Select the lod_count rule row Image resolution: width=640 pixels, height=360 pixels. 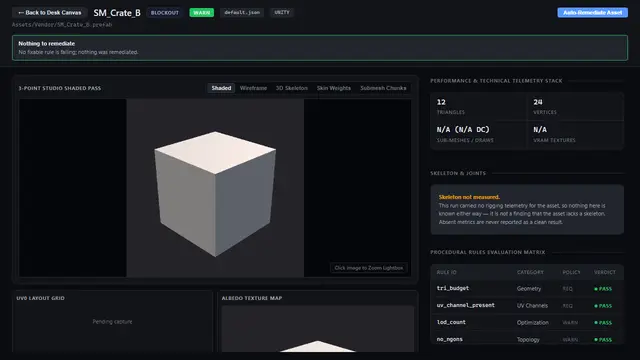click(527, 322)
